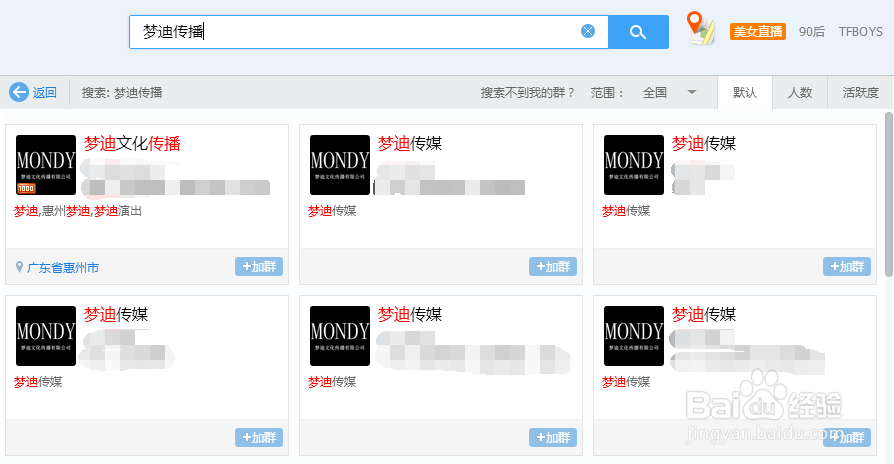The height and width of the screenshot is (464, 894).
Task: Click the 梦迪文化传播 group title
Action: (x=132, y=143)
